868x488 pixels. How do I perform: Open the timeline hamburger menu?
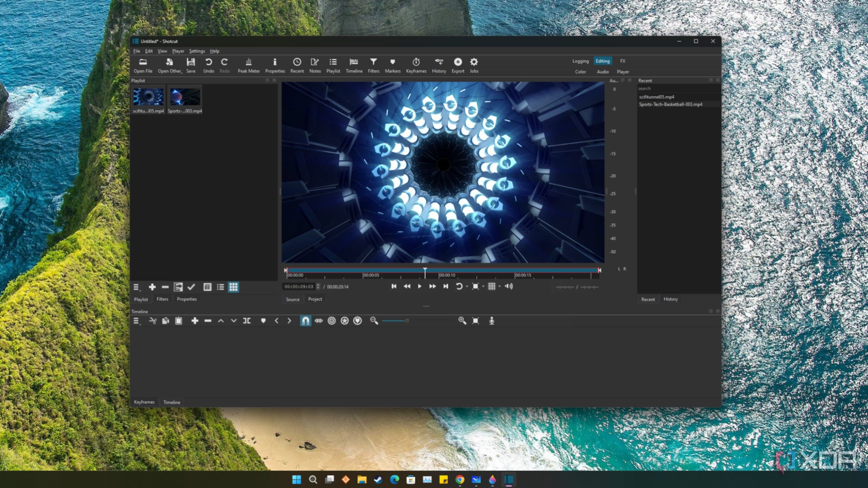(137, 321)
